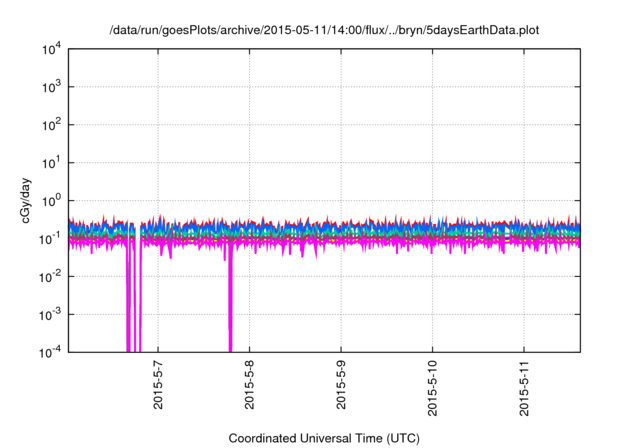
Task: Click the 2015-5-8 date tick label
Action: [x=249, y=385]
